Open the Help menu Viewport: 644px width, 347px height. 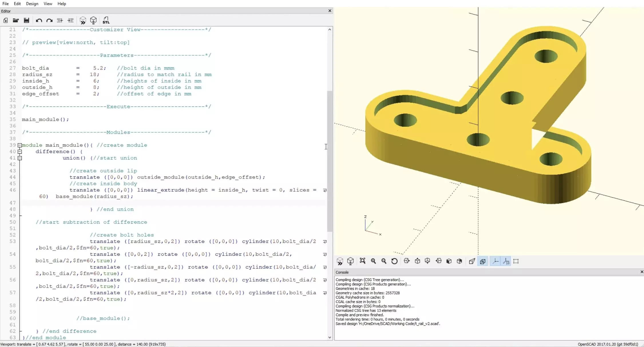[62, 4]
